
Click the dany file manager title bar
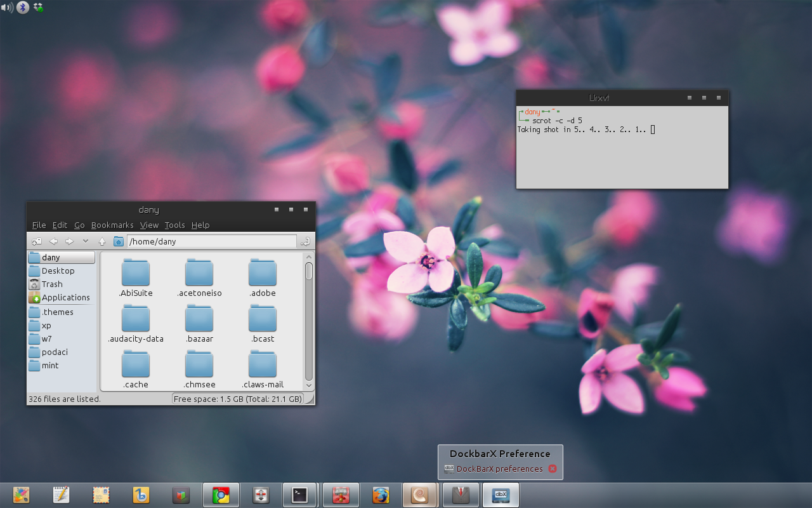(171, 210)
